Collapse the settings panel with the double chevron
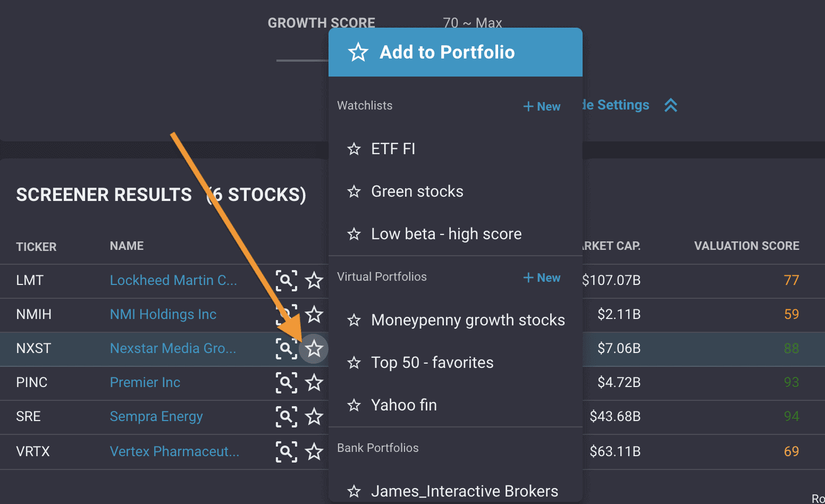Viewport: 825px width, 504px height. 670,105
